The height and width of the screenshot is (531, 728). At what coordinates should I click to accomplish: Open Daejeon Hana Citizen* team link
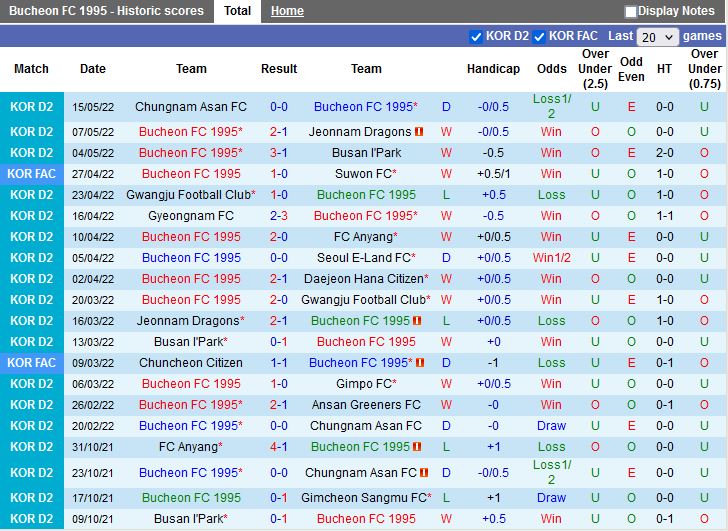pos(366,278)
